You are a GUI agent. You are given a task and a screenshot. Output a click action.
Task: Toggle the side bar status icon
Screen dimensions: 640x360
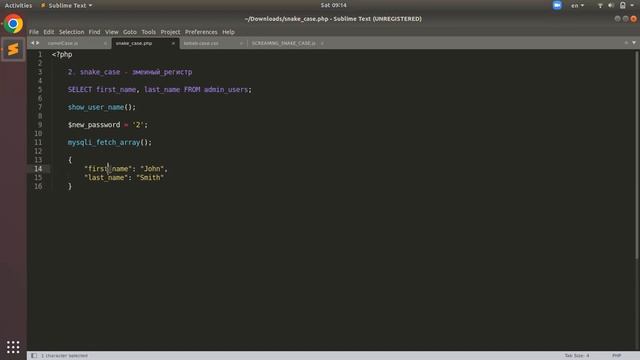click(34, 356)
